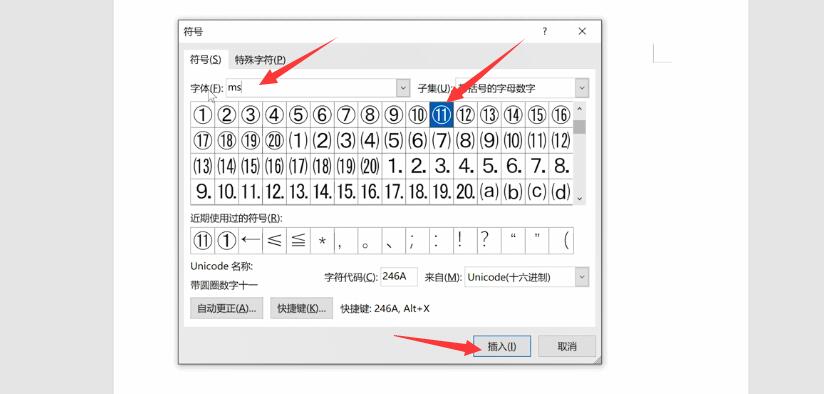
Task: Open the 字体(F) font dropdown arrow
Action: point(403,88)
